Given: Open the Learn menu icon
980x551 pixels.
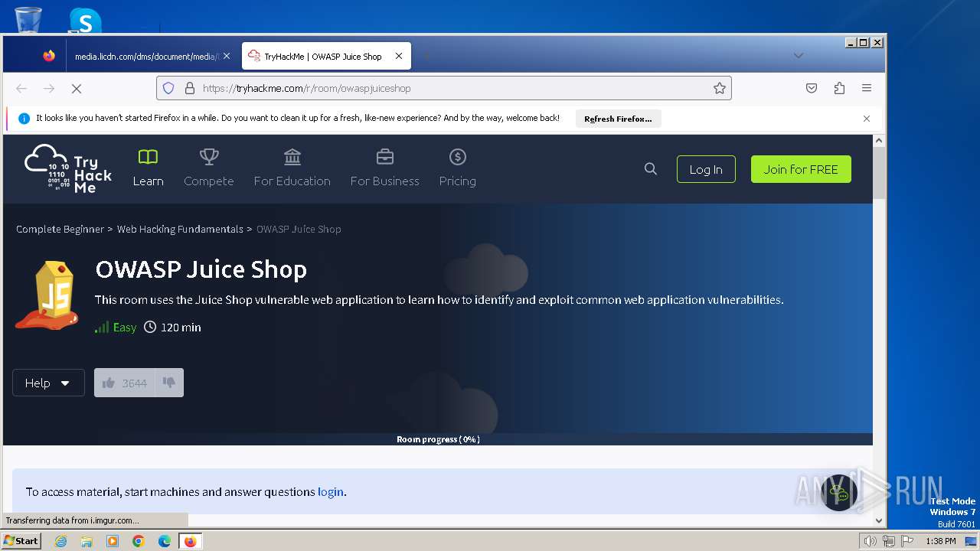Looking at the screenshot, I should 148,157.
